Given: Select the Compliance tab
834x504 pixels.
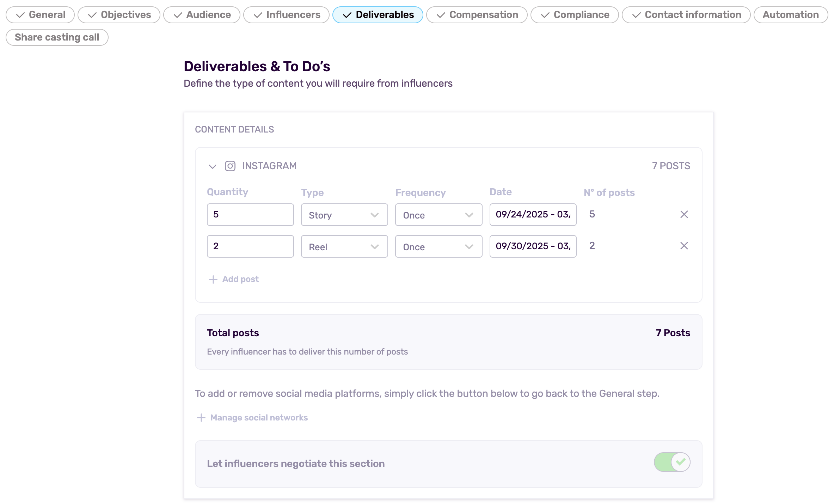Looking at the screenshot, I should 574,15.
